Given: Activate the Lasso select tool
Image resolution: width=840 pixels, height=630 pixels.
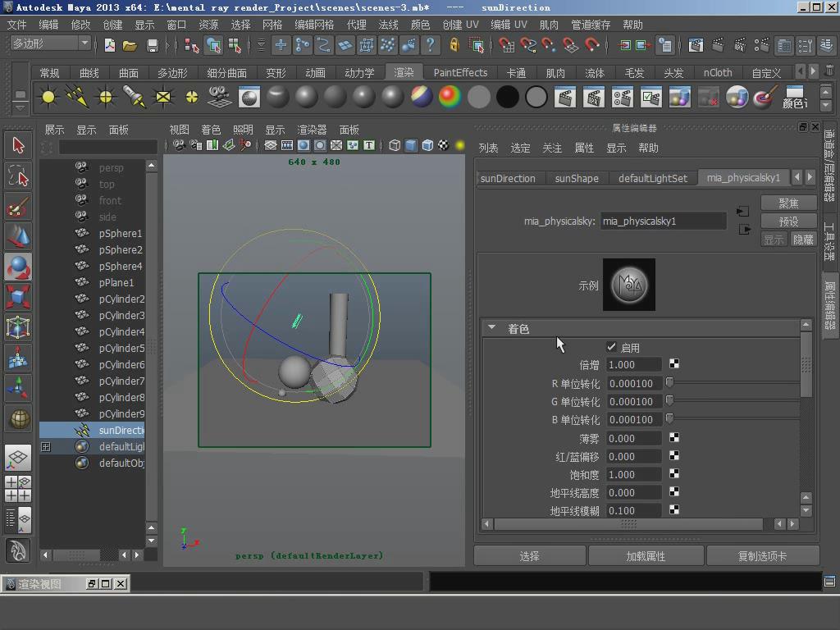Looking at the screenshot, I should (x=18, y=176).
